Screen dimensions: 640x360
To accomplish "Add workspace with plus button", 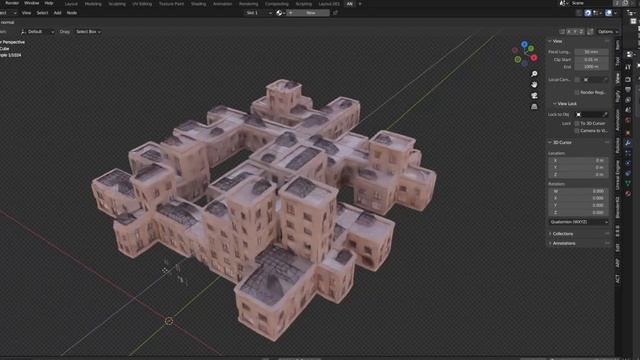I will point(360,4).
